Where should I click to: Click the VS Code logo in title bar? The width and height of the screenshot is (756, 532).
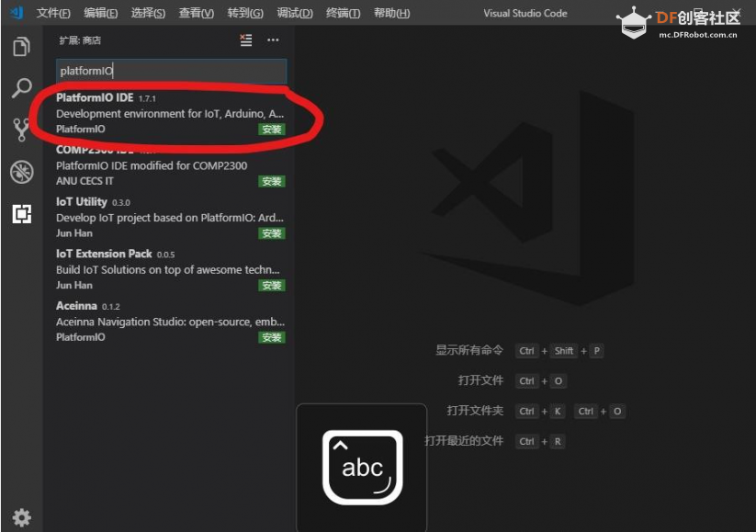(x=17, y=12)
